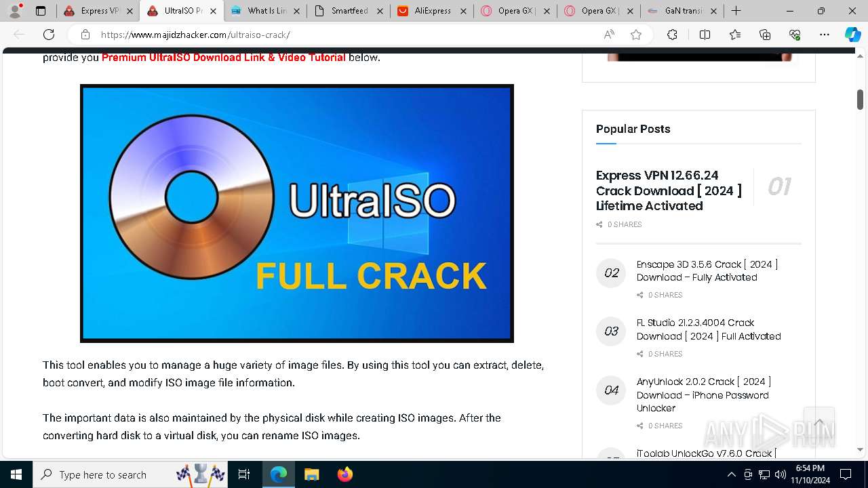Click the taskbar search box
Image resolution: width=868 pixels, height=488 pixels.
130,474
